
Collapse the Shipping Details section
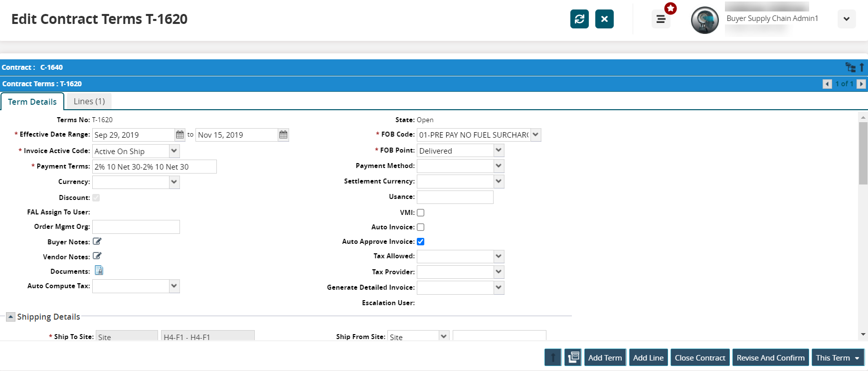(10, 317)
